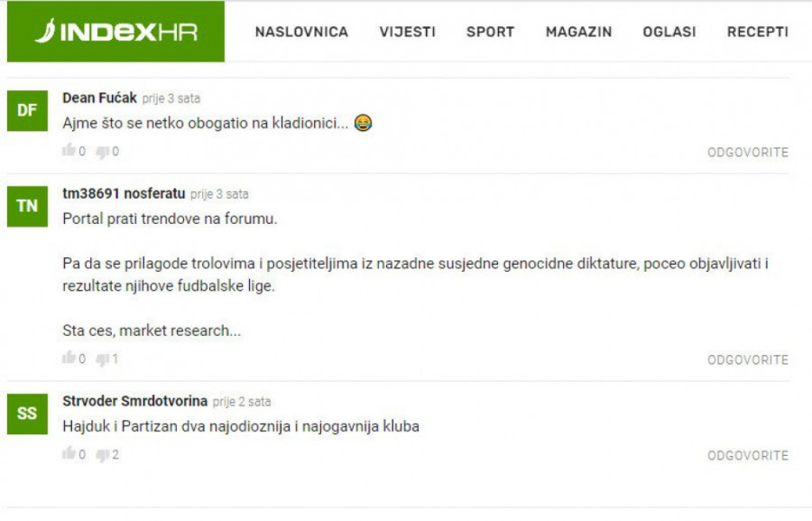812x521 pixels.
Task: Select Oglasi in the navigation
Action: pos(669,33)
